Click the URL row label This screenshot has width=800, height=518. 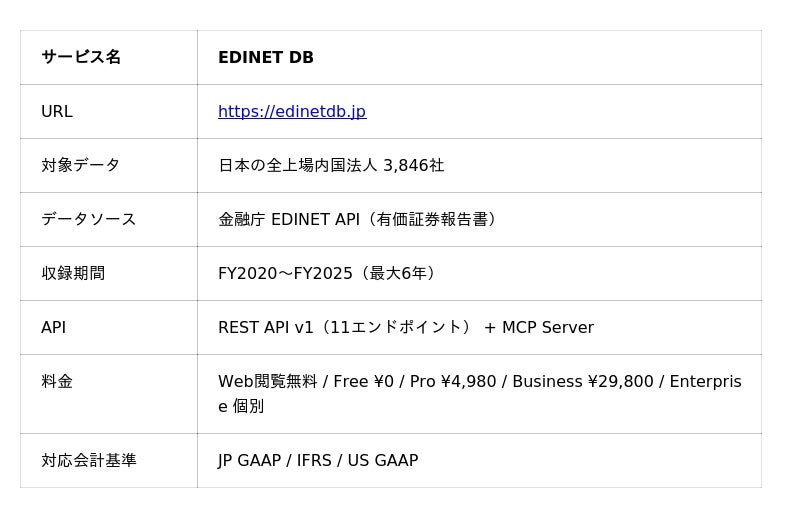pyautogui.click(x=57, y=112)
